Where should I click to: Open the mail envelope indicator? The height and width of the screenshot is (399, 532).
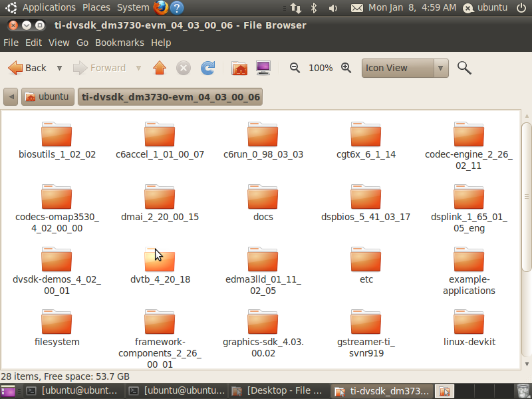357,8
